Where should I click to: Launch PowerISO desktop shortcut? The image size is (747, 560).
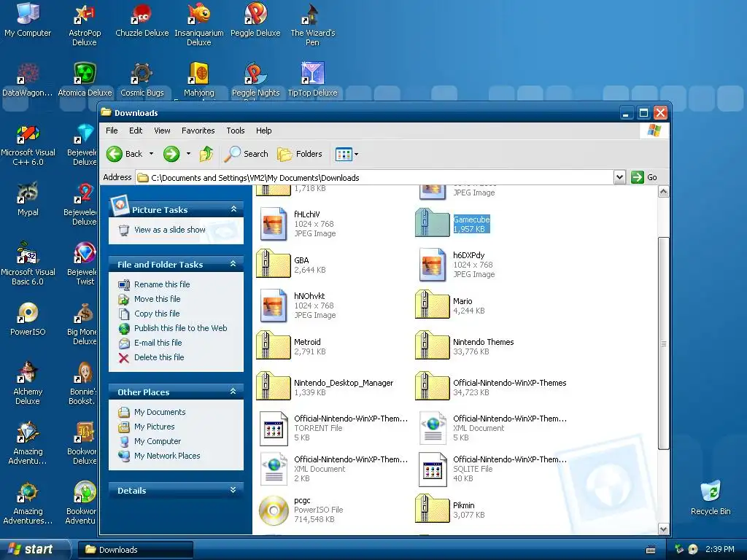28,319
